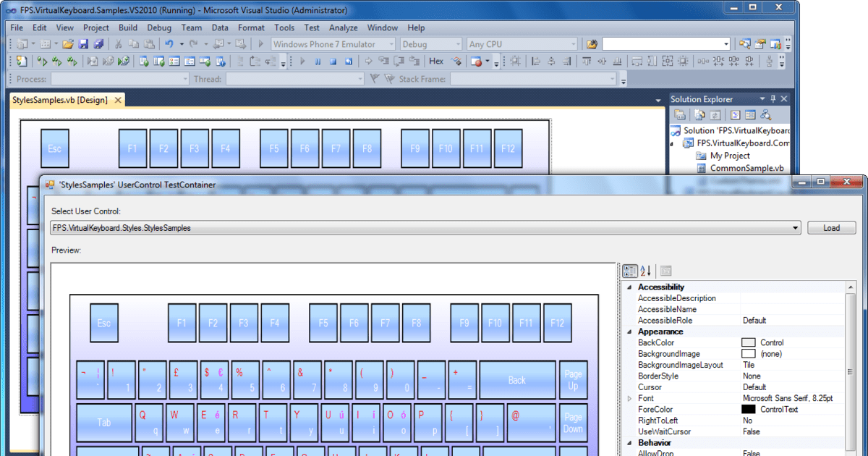Toggle Categorized view in Properties window

629,271
